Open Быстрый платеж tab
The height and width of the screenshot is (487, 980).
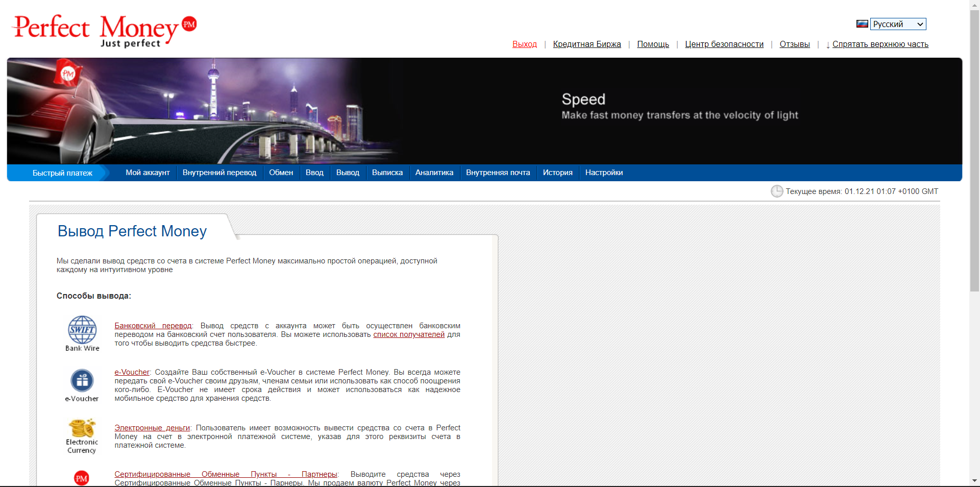pos(62,173)
